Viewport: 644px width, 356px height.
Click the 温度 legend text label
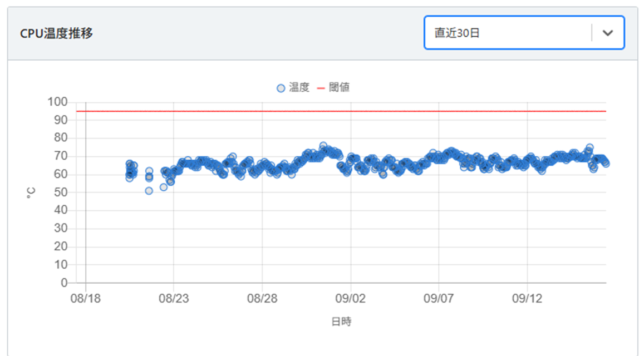click(299, 88)
